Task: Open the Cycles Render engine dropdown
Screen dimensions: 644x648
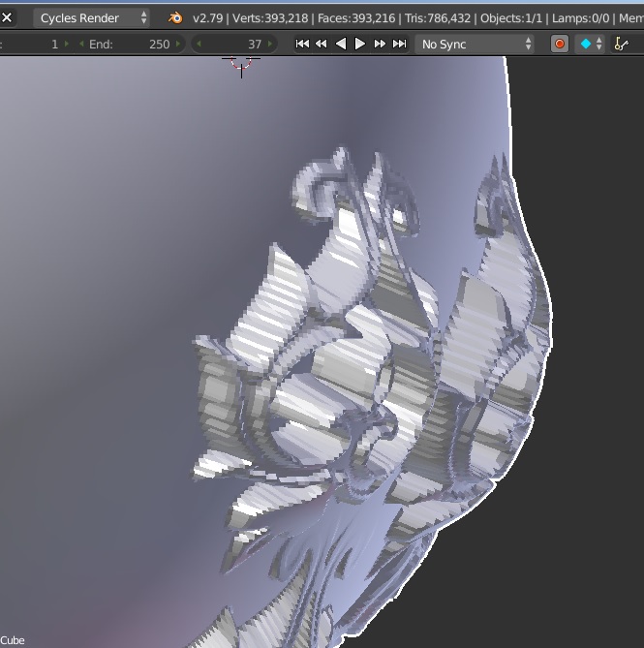Action: 91,17
